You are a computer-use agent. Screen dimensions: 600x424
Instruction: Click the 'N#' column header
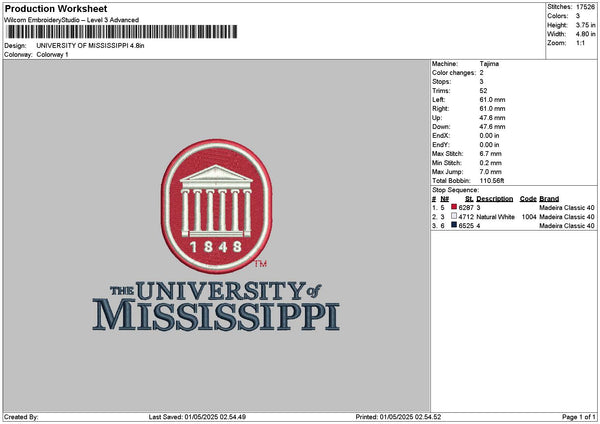[x=445, y=199]
